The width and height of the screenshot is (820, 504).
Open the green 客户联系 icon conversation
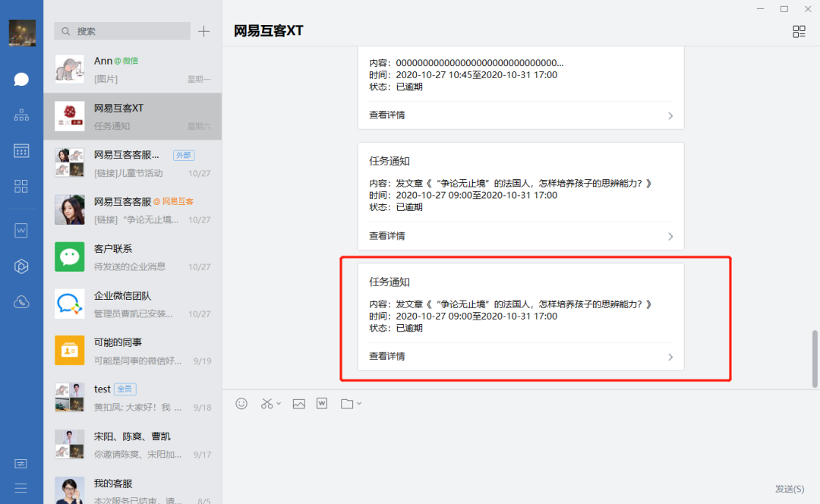(x=70, y=257)
